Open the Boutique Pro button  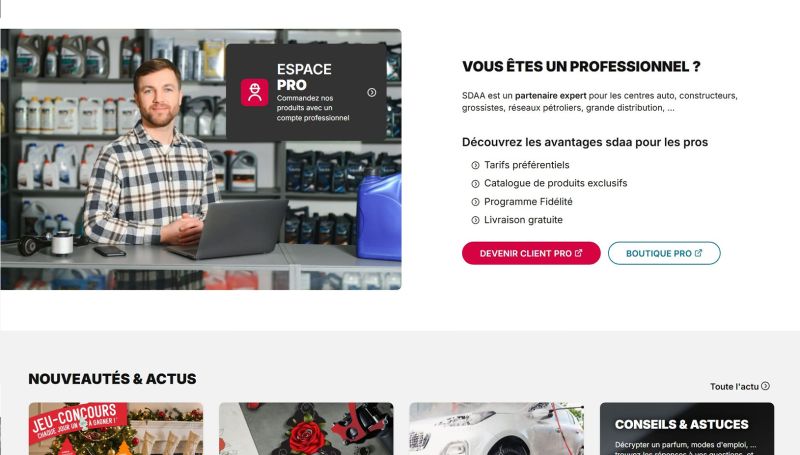664,253
